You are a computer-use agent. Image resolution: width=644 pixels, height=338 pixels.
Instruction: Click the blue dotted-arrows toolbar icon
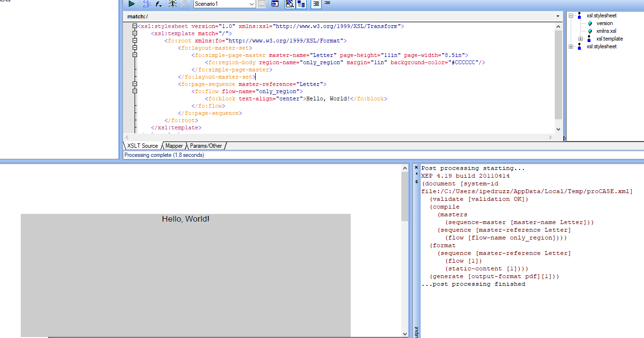point(146,4)
